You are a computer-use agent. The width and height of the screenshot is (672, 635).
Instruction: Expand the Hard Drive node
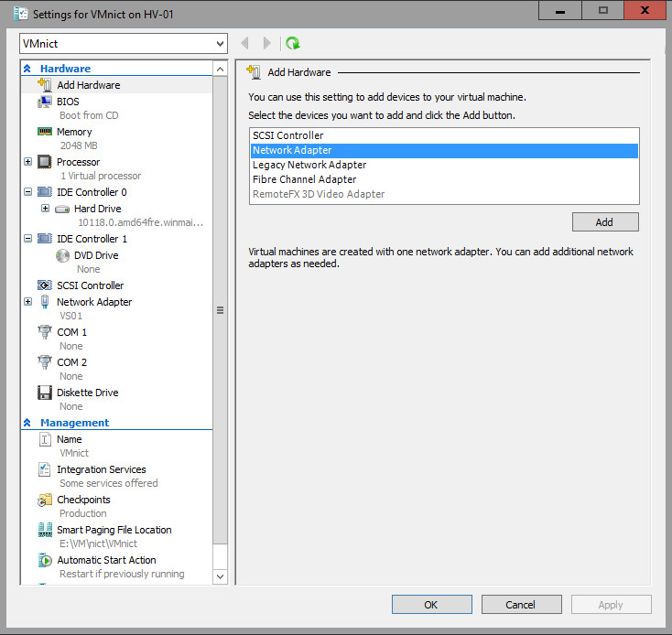click(x=45, y=209)
